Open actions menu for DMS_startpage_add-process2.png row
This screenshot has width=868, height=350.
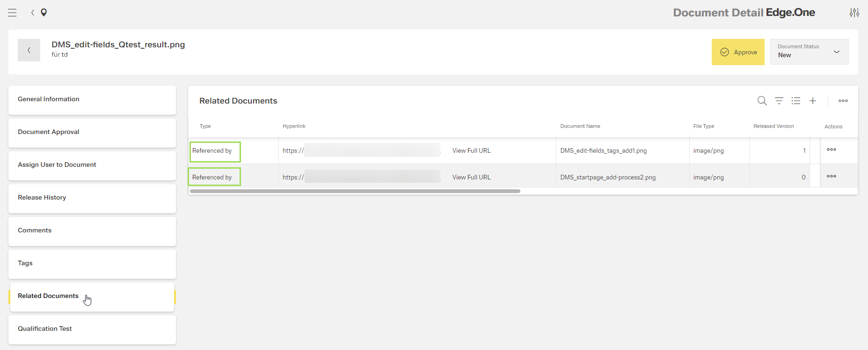831,177
